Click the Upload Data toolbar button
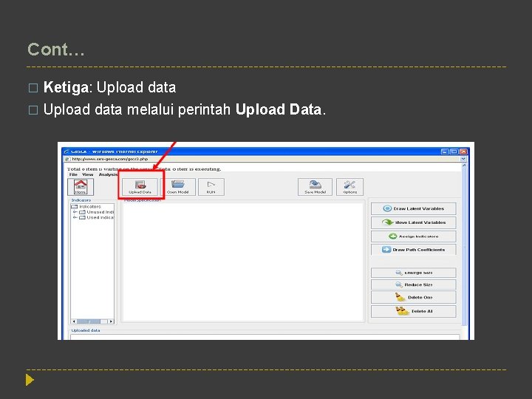 click(140, 187)
